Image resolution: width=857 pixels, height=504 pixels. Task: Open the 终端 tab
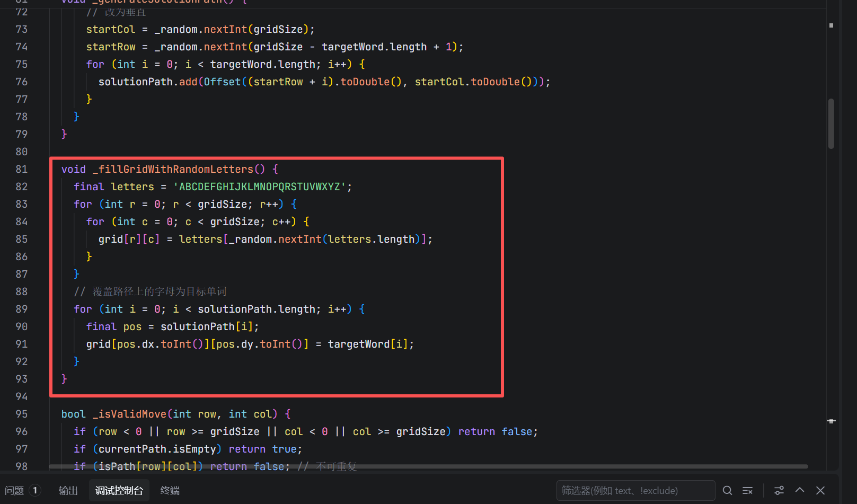(170, 491)
